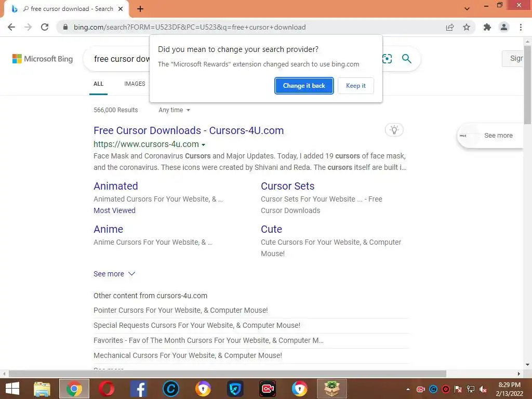Open the Any time filter dropdown
532x399 pixels.
175,110
